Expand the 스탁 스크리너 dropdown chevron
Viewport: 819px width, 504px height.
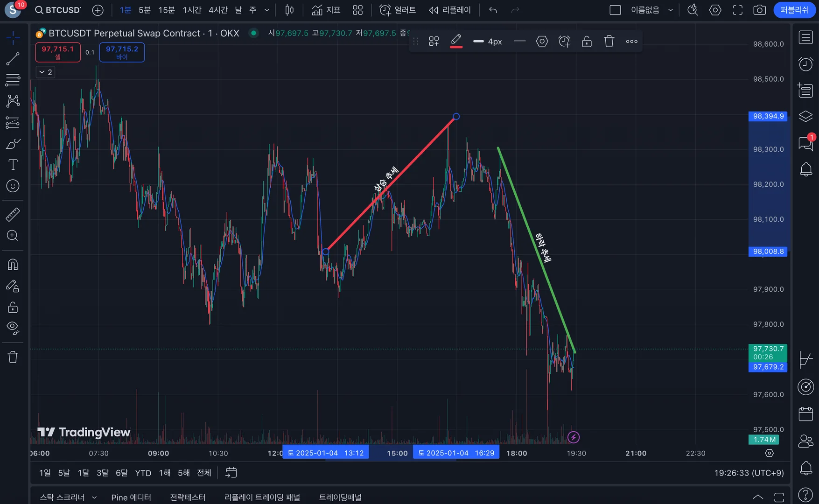(x=94, y=497)
